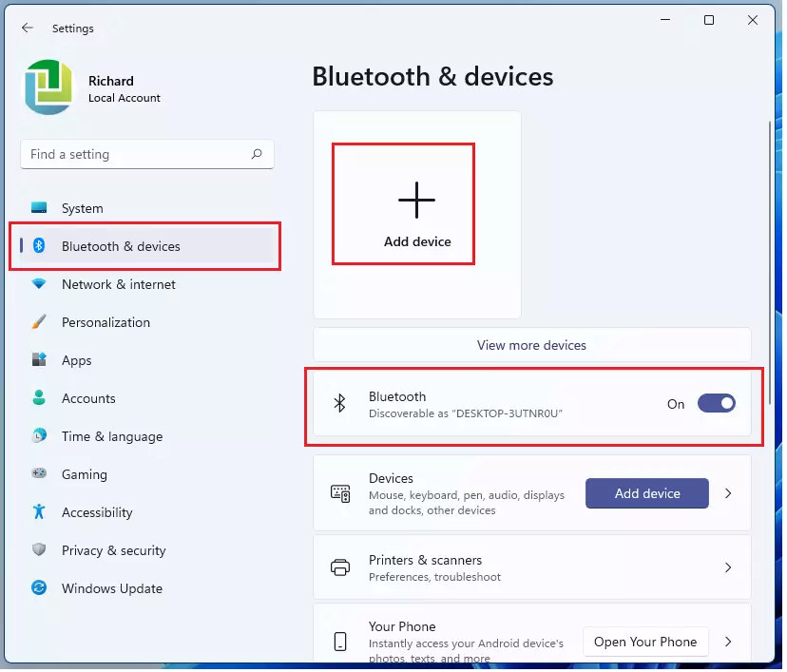Click the Personalization paintbrush icon
Screen dimensions: 787x672
tap(39, 323)
